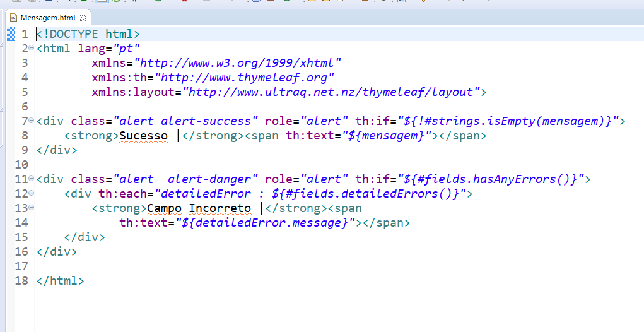Click the role="alert" attribute on line 11
The height and width of the screenshot is (332, 644).
[x=307, y=179]
